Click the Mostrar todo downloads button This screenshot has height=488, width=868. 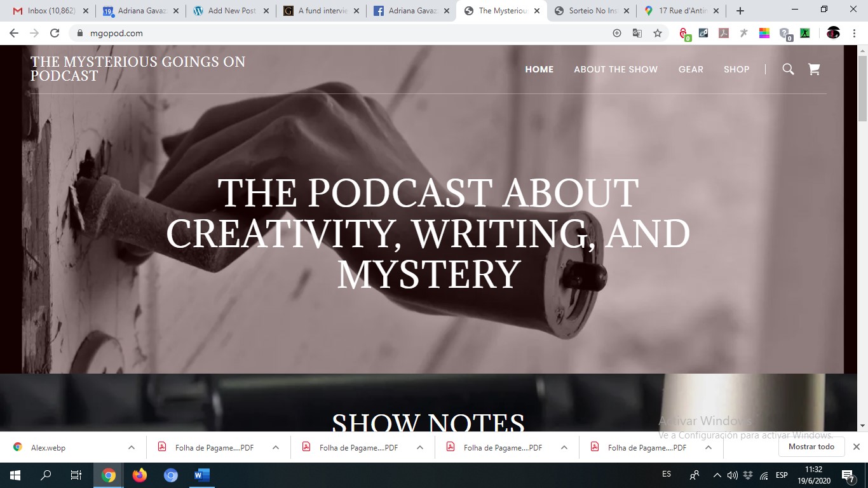[x=811, y=447]
